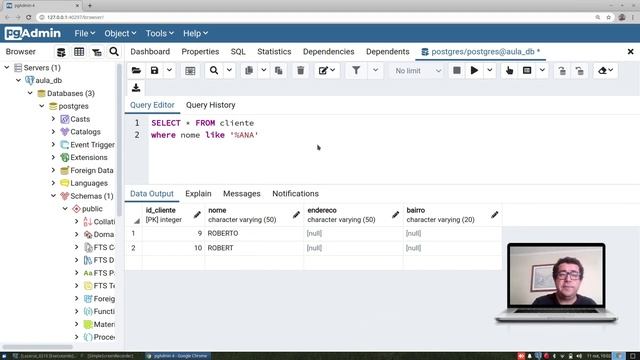The image size is (640, 360).
Task: Save query file icon
Action: 155,71
